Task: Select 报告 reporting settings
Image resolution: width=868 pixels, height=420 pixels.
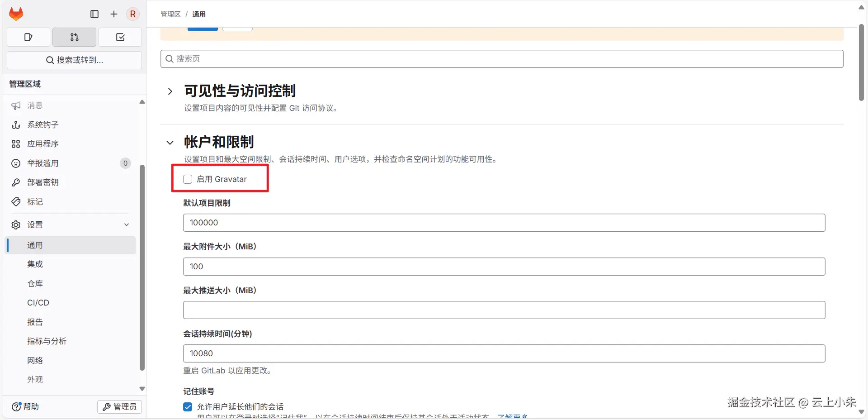Action: 71,322
